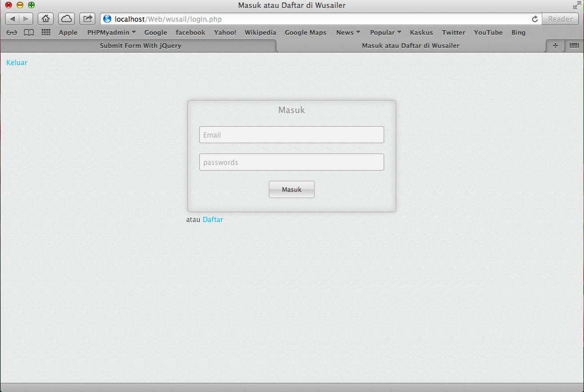Open the Home page icon

point(46,19)
